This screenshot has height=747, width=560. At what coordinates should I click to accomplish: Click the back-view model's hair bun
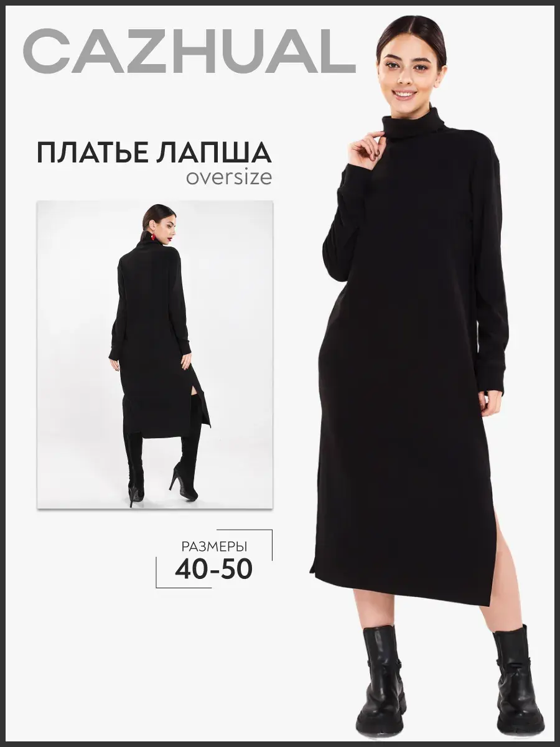(151, 216)
